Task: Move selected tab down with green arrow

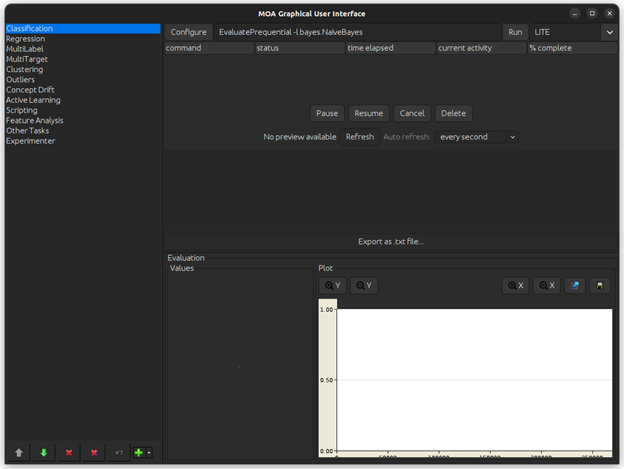Action: (x=44, y=453)
